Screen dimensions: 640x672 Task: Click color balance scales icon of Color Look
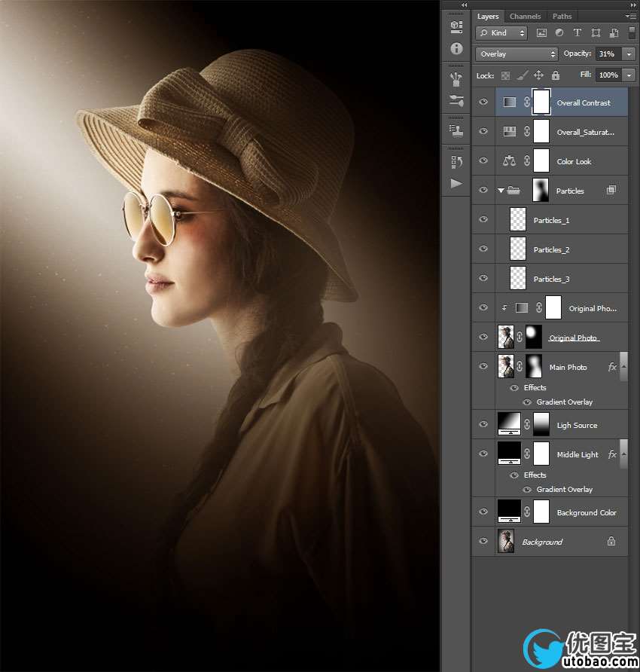(509, 160)
